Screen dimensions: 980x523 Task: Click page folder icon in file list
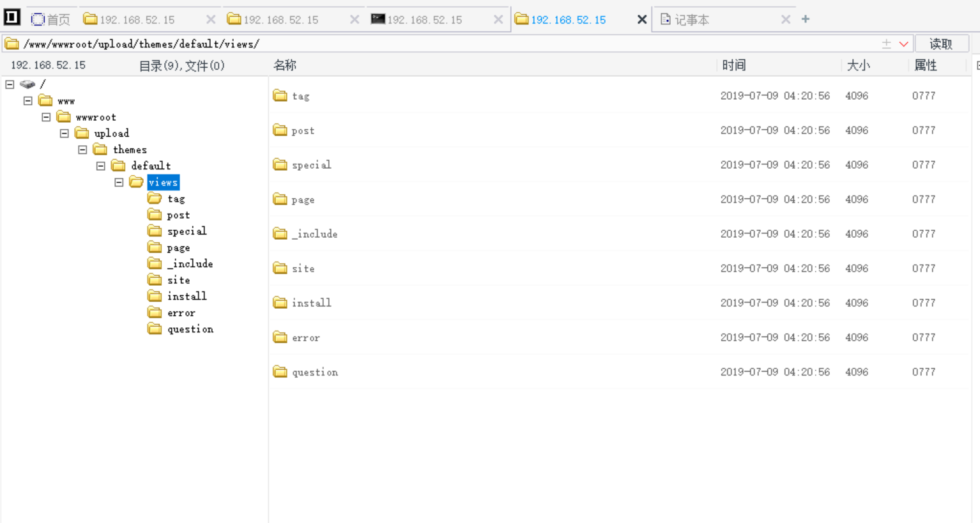[280, 199]
